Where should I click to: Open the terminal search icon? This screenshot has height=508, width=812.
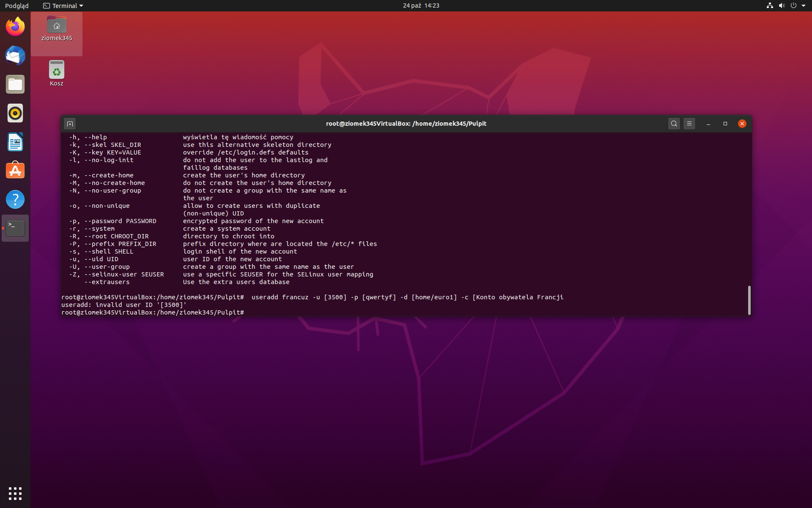coord(674,124)
